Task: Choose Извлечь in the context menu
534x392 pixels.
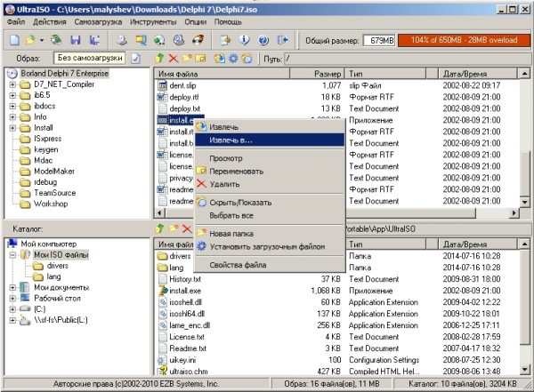Action: coord(270,127)
